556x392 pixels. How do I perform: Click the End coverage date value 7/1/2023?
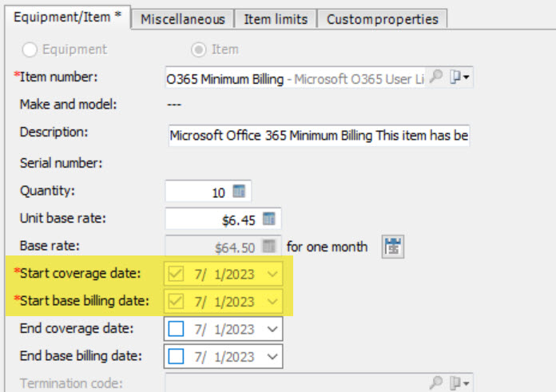point(224,329)
